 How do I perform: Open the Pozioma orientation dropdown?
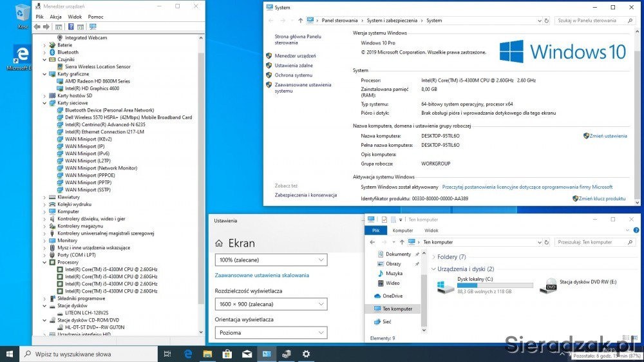pos(271,332)
